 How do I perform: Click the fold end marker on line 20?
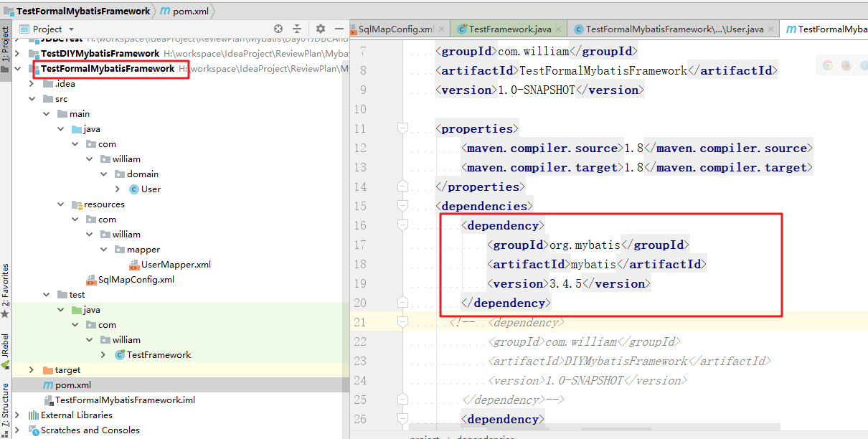click(x=402, y=303)
